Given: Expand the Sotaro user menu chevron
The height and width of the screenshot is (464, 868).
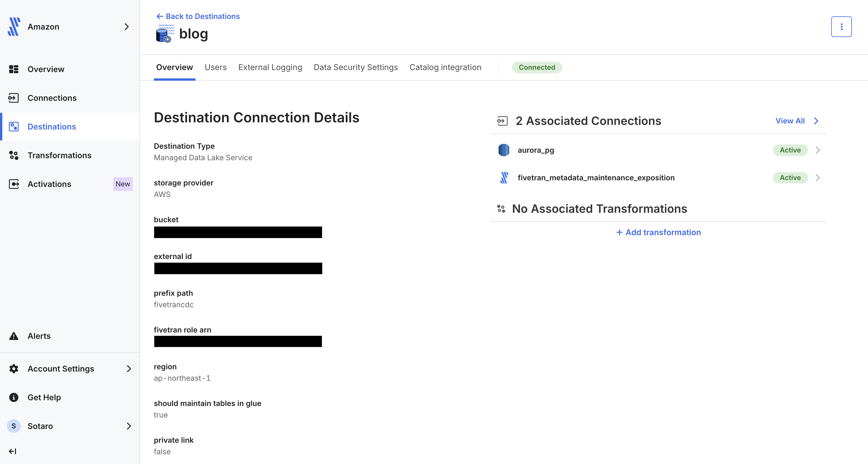Looking at the screenshot, I should click(129, 426).
